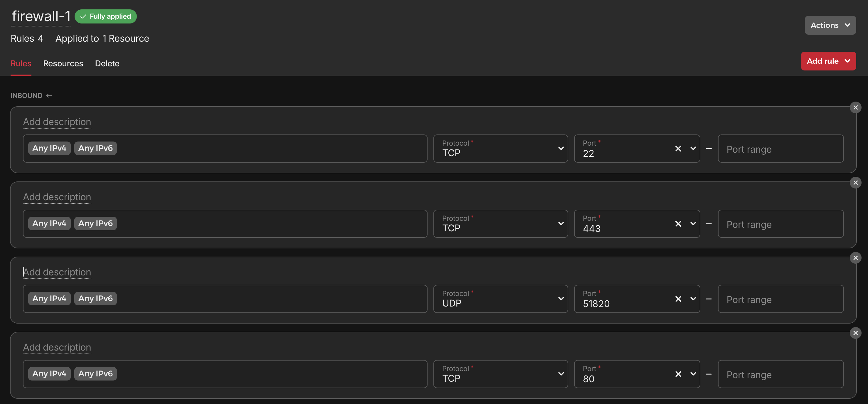Delete the port 80 rule card
The width and height of the screenshot is (868, 404).
click(x=855, y=333)
